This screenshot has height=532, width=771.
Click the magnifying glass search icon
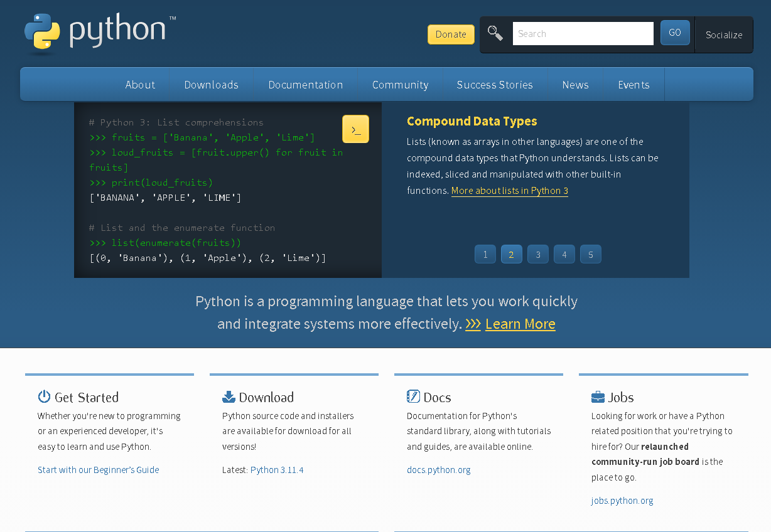pyautogui.click(x=495, y=33)
